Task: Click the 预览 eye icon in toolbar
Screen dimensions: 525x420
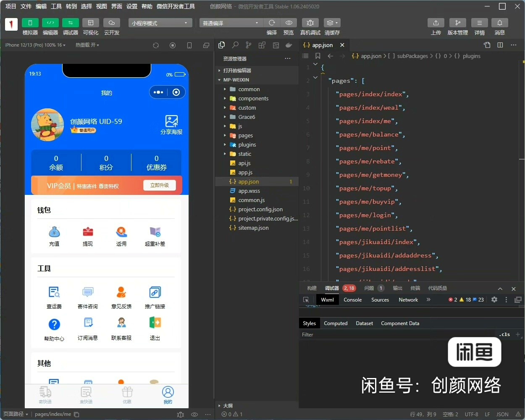Action: pos(289,23)
